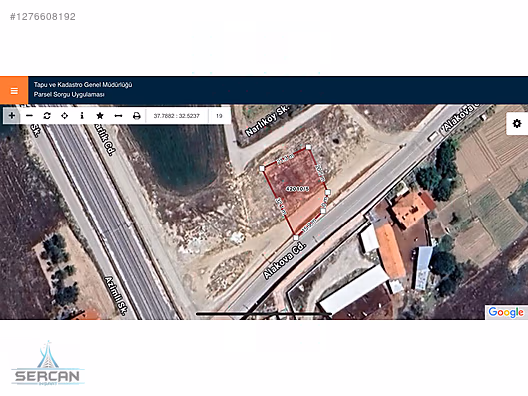Select the distance measure tool
Screen dimensions: 528x396
coord(118,116)
